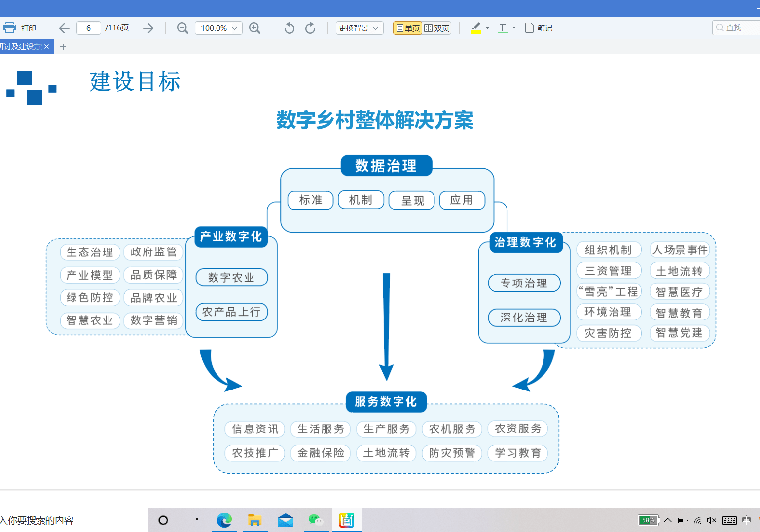This screenshot has height=532, width=760.
Task: Open the 100.0% zoom level dropdown
Action: tap(218, 28)
